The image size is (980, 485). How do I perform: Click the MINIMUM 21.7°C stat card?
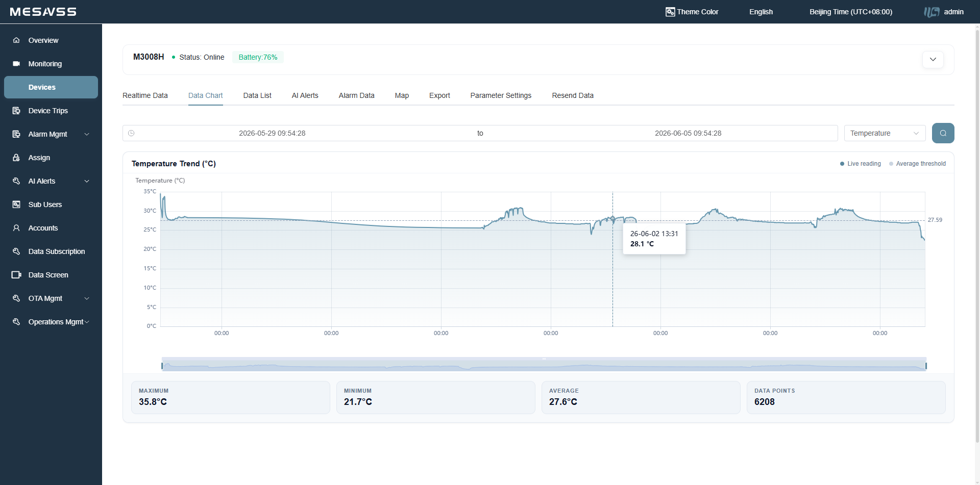click(436, 397)
